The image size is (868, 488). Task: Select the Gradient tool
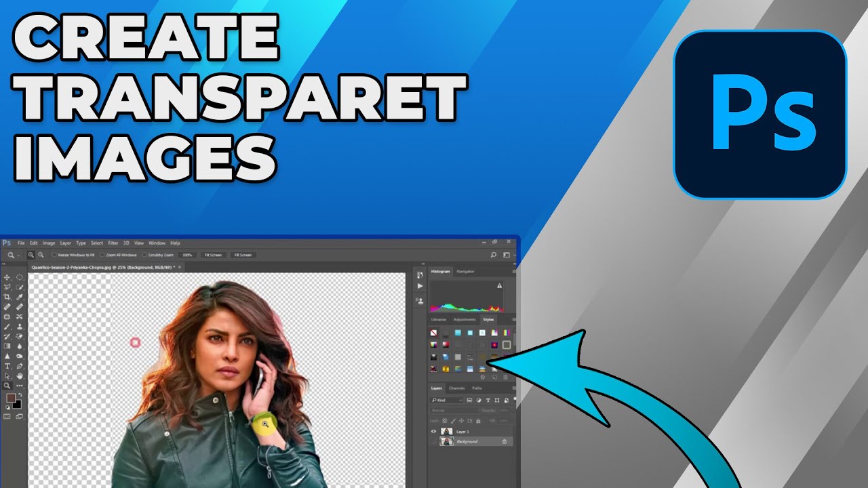point(7,346)
